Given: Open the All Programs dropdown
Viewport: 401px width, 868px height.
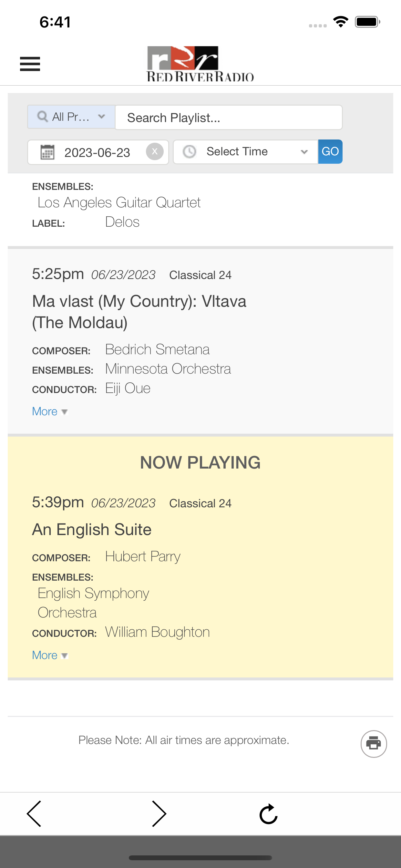Looking at the screenshot, I should tap(71, 117).
